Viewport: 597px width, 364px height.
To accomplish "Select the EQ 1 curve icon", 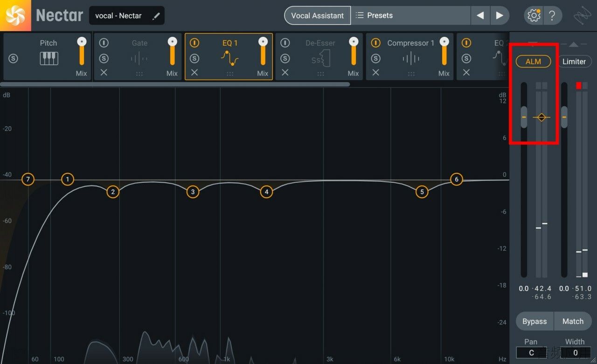I will 229,59.
